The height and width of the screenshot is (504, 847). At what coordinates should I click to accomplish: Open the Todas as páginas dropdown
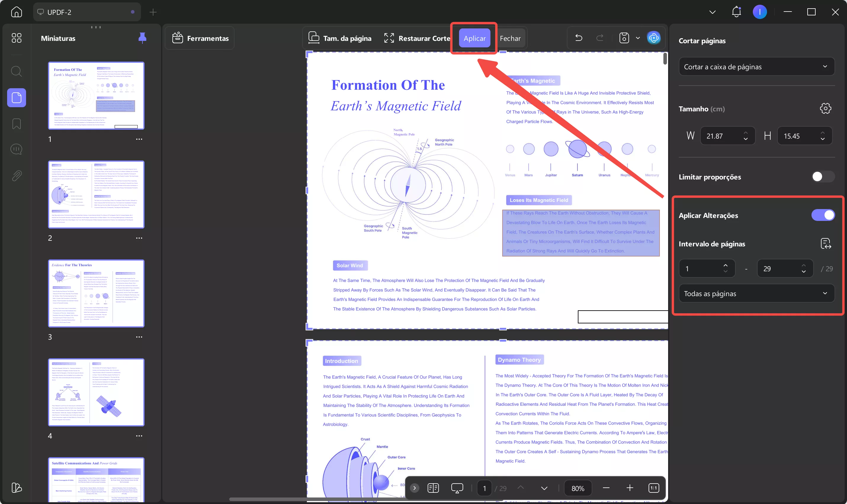click(756, 293)
